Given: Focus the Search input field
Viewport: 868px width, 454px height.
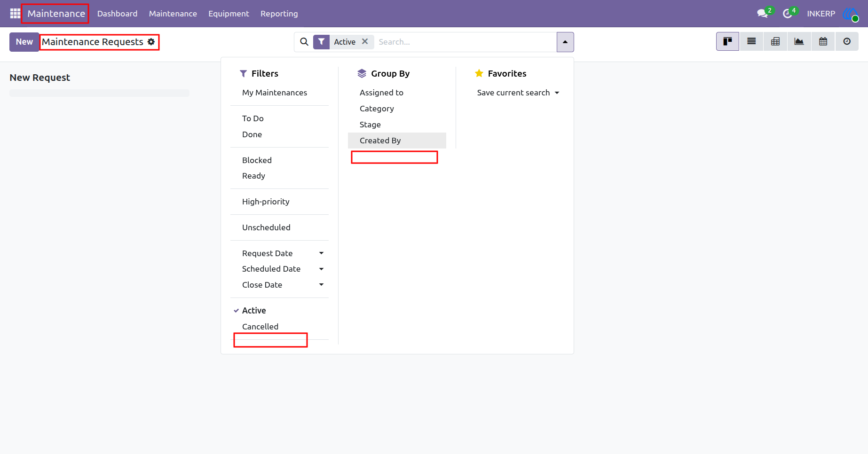Looking at the screenshot, I should (x=466, y=42).
